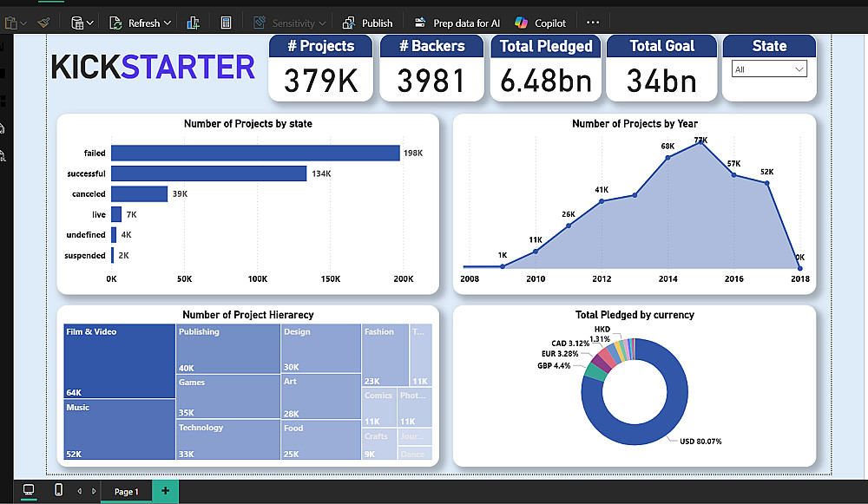Viewport: 868px width, 504px height.
Task: Click 'Total Pledged by currency' title
Action: (x=635, y=315)
